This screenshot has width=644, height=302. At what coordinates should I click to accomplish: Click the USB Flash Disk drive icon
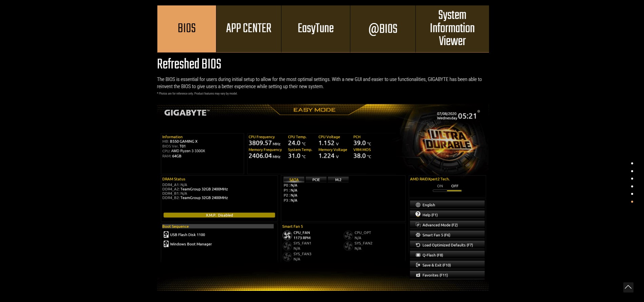pyautogui.click(x=166, y=235)
